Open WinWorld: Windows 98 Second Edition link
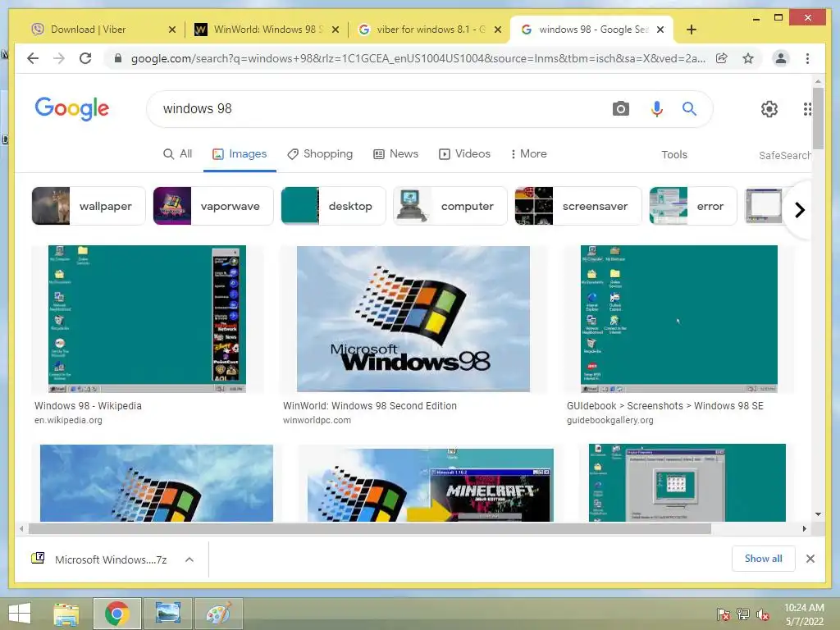This screenshot has height=630, width=840. [370, 405]
